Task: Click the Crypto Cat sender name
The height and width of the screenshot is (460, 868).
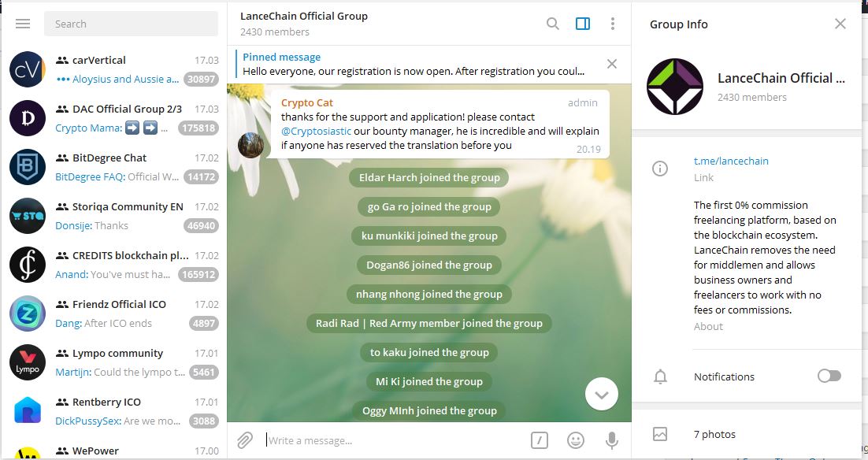Action: click(307, 102)
